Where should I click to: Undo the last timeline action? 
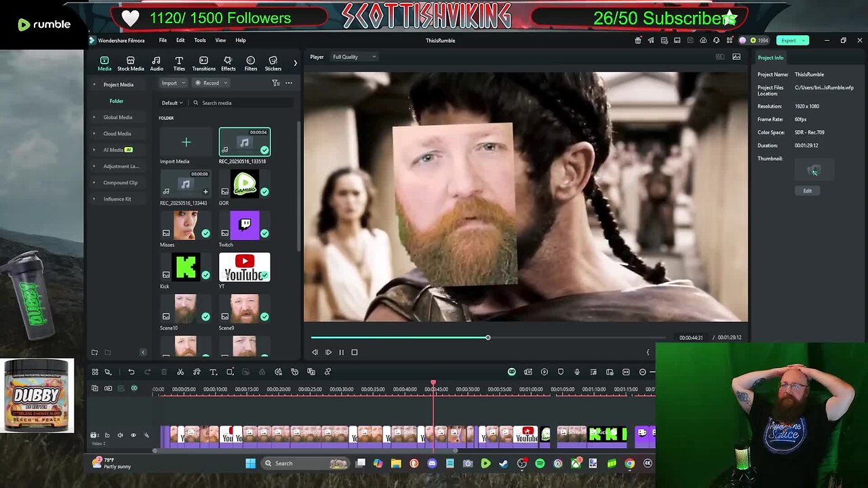[x=131, y=372]
